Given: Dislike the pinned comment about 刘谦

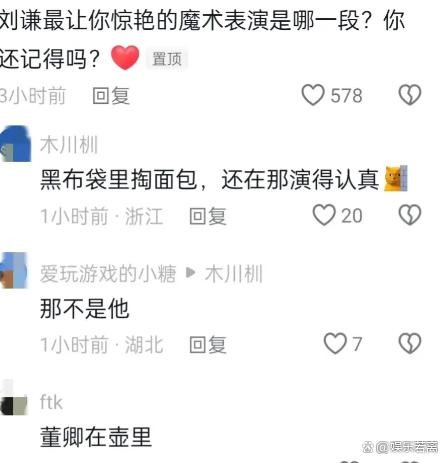Looking at the screenshot, I should pyautogui.click(x=410, y=95).
